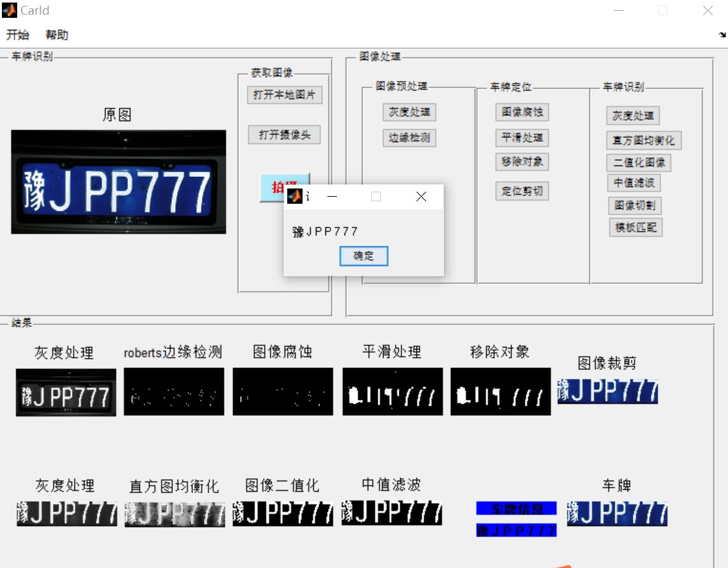Click the MATLAB icon on the popup dialog
Screen dimensions: 728x568
[295, 197]
